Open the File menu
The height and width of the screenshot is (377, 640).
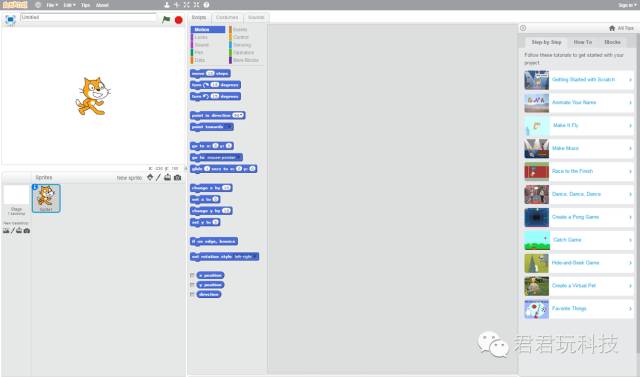pyautogui.click(x=52, y=5)
